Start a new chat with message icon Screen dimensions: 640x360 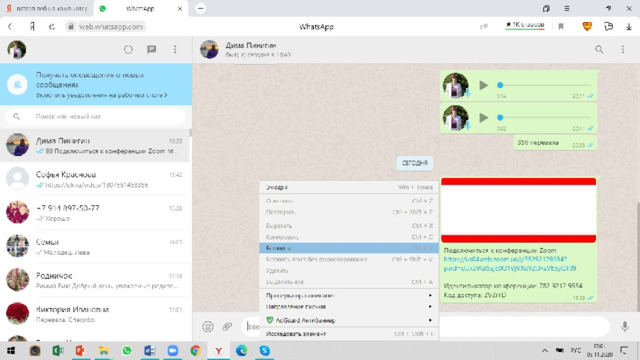[x=151, y=49]
